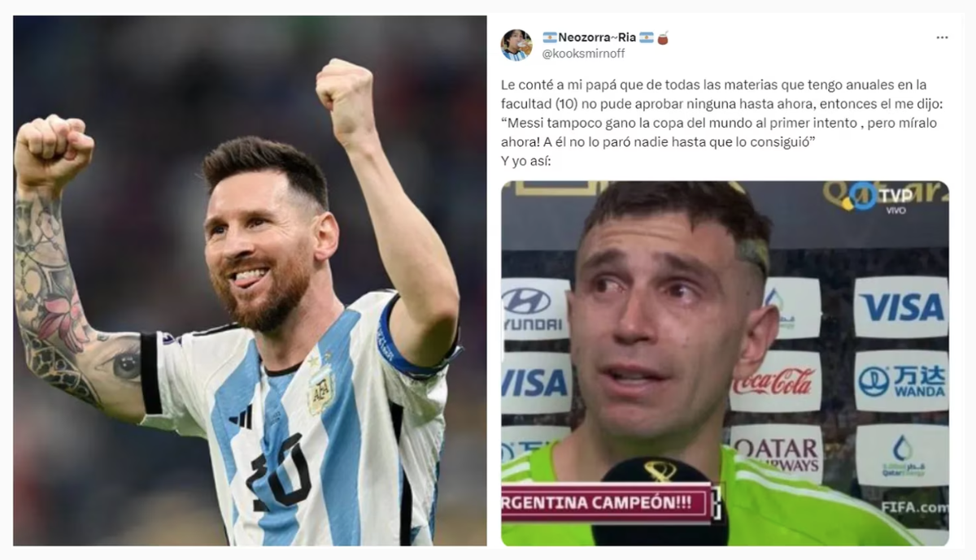
Task: Click the top-right VISA sponsor logo
Action: click(900, 307)
